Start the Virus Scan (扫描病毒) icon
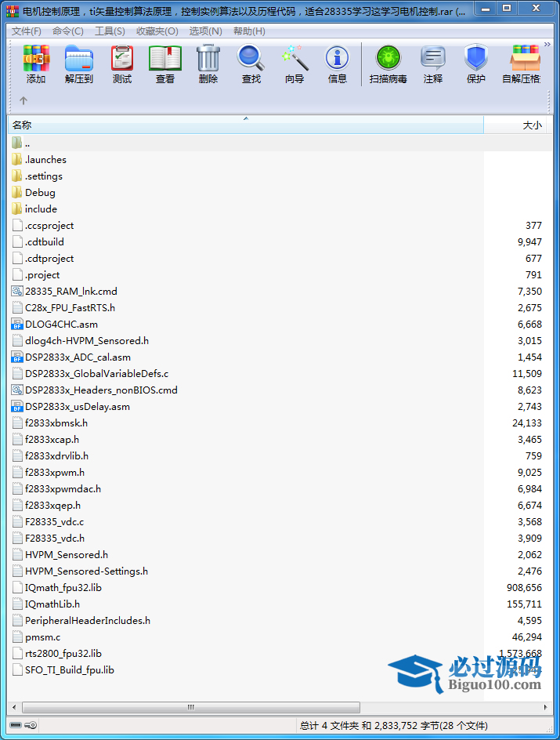The width and height of the screenshot is (560, 740). tap(388, 64)
